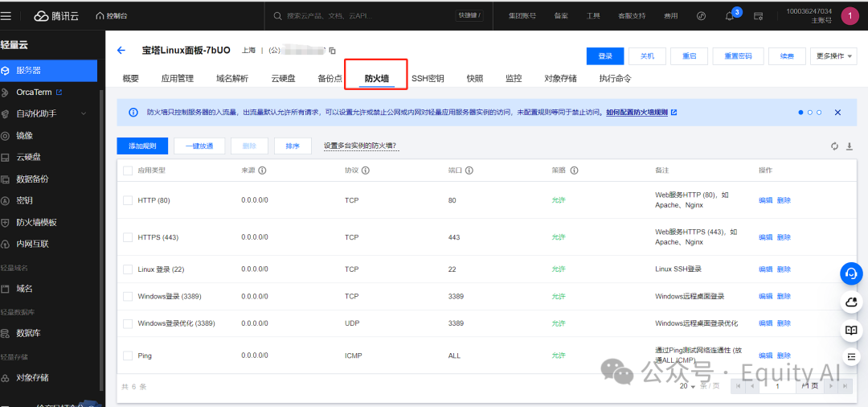Open the 如何配置防火墙规则 help link

[641, 113]
